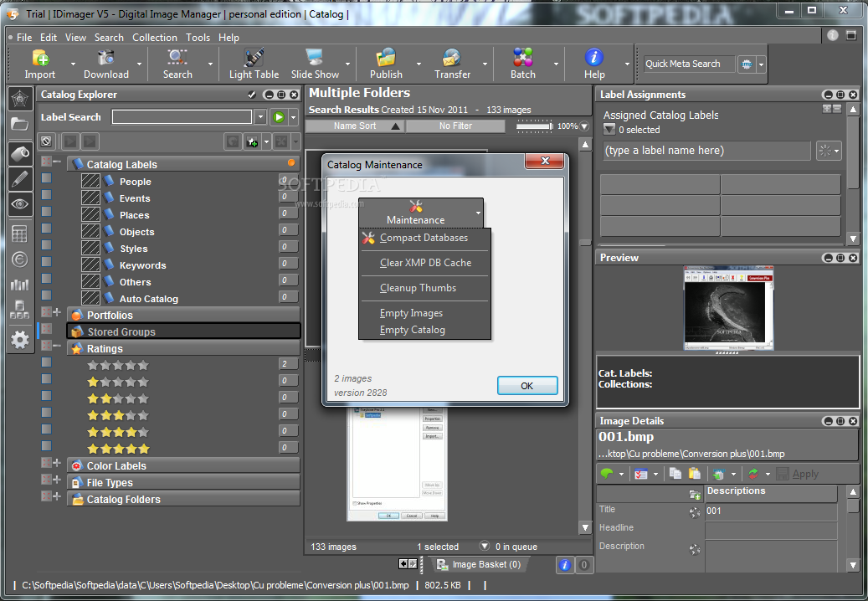The height and width of the screenshot is (601, 868).
Task: Toggle the Objects label checkbox
Action: tap(47, 228)
